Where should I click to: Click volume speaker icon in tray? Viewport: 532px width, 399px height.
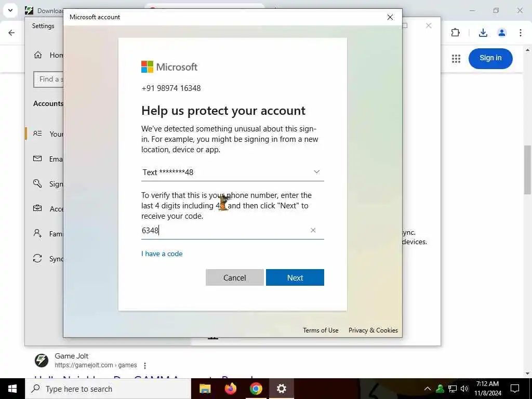click(464, 389)
